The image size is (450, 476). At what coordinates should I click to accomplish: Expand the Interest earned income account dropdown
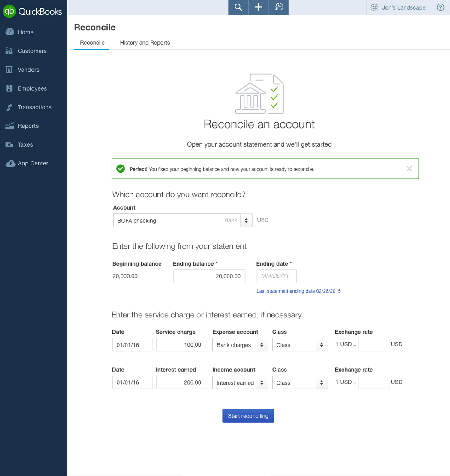tap(262, 382)
